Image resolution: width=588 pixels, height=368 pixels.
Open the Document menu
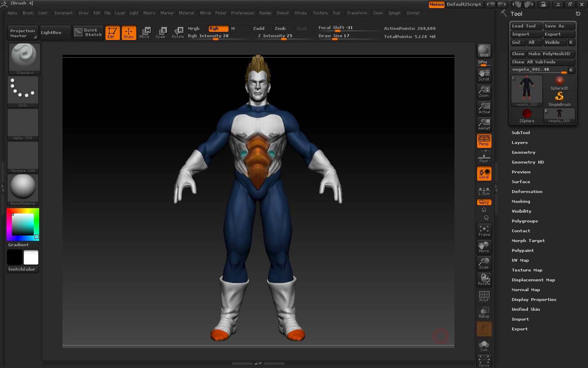click(63, 13)
